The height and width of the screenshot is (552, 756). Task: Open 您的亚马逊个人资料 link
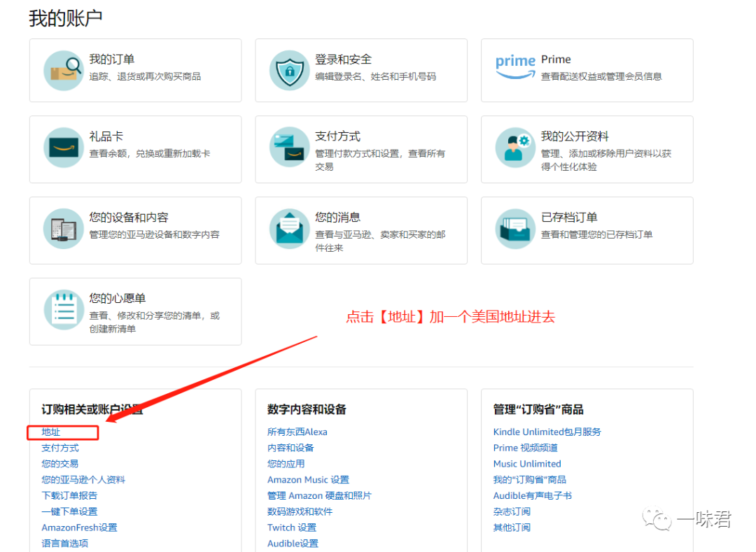(83, 480)
